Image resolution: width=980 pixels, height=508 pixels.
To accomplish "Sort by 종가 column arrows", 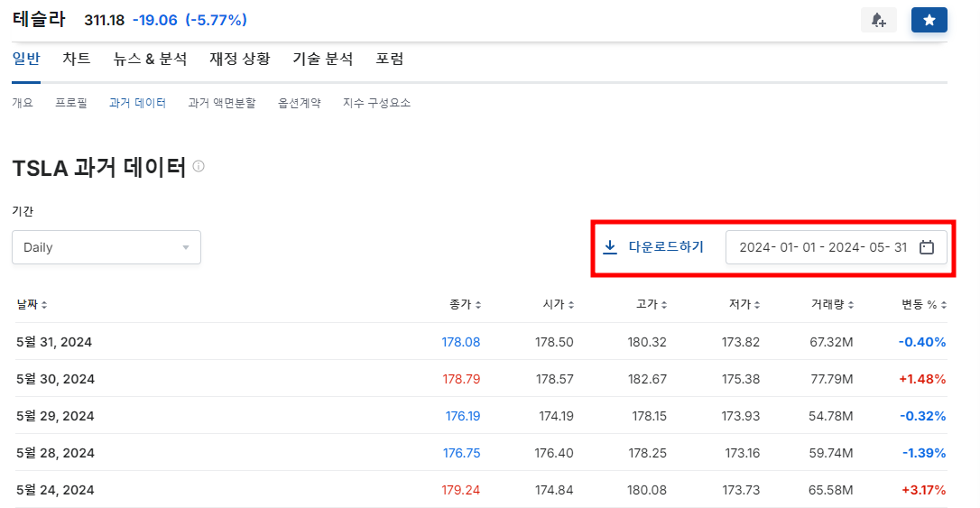I will click(478, 305).
